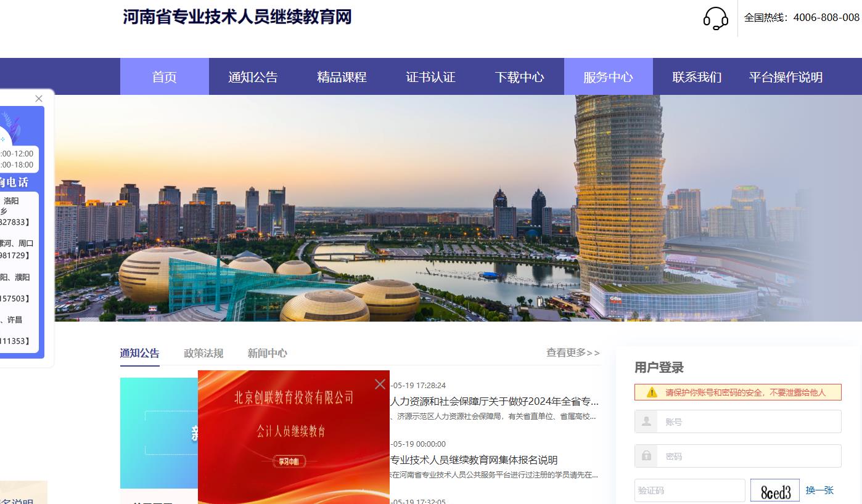The width and height of the screenshot is (862, 504).
Task: Select 服务中心 in navigation bar
Action: click(608, 77)
